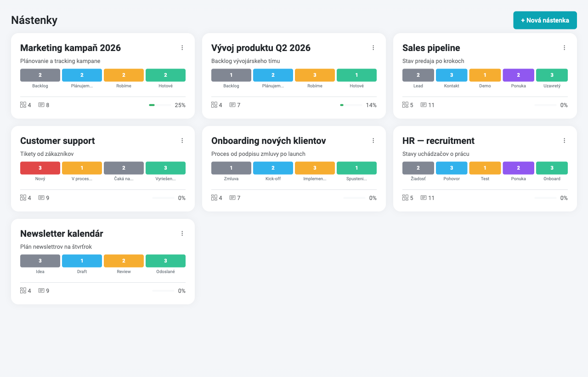Click the columns icon on Onboarding nových klientov

tap(214, 198)
